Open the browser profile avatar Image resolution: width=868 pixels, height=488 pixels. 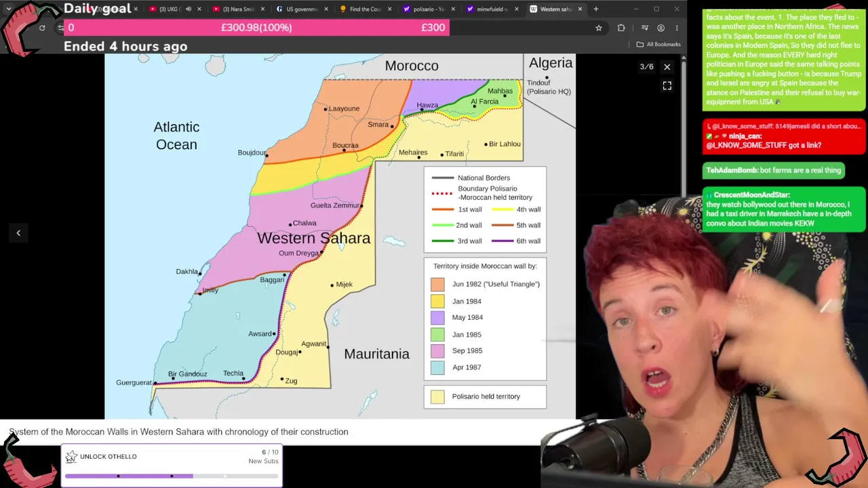(661, 28)
